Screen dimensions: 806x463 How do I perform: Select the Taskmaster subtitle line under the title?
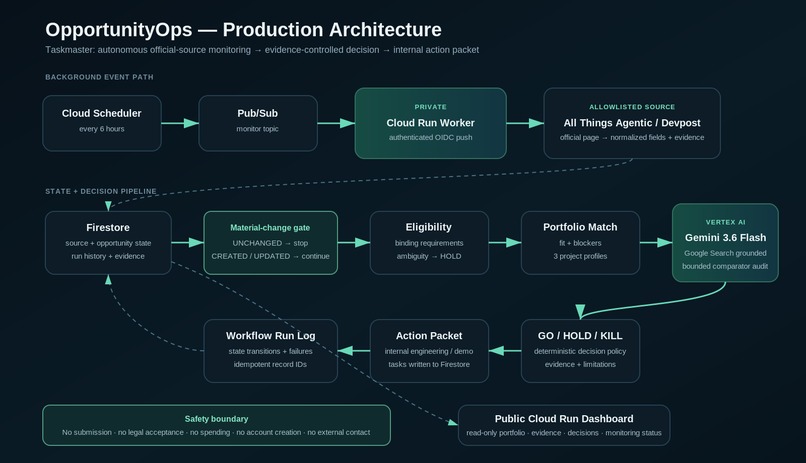pos(262,50)
